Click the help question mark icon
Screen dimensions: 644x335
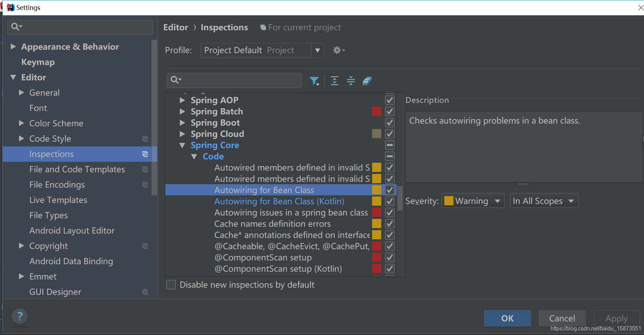[x=20, y=316]
